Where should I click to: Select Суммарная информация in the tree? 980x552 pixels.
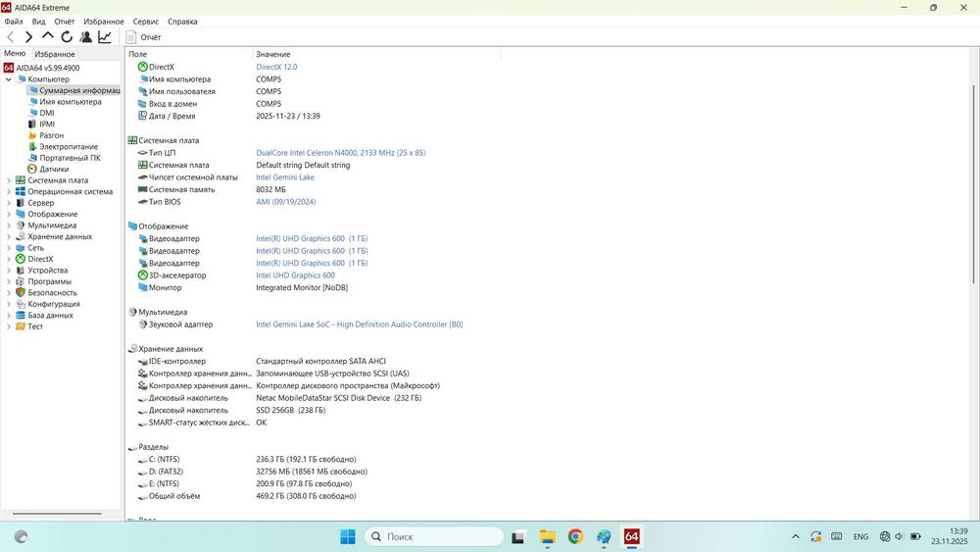coord(73,90)
